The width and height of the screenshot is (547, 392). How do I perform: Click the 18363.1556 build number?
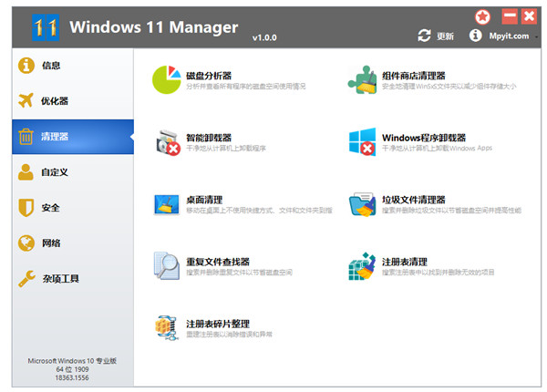(x=72, y=377)
